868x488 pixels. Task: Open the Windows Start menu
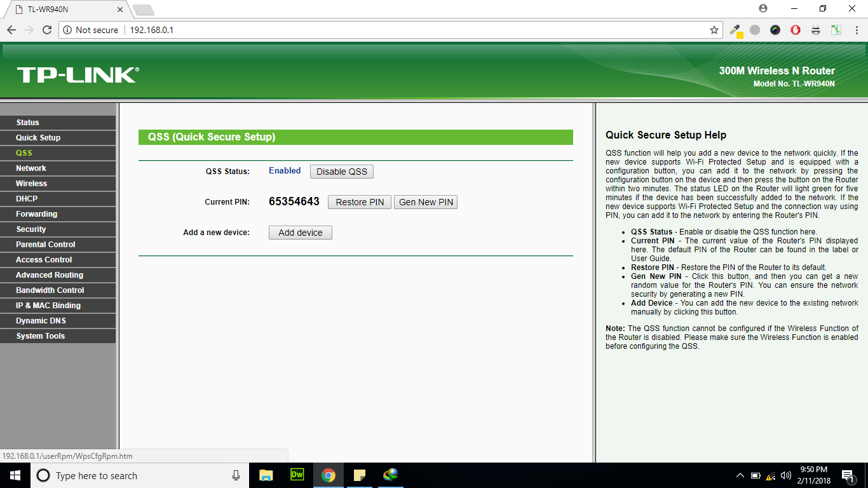[x=15, y=475]
